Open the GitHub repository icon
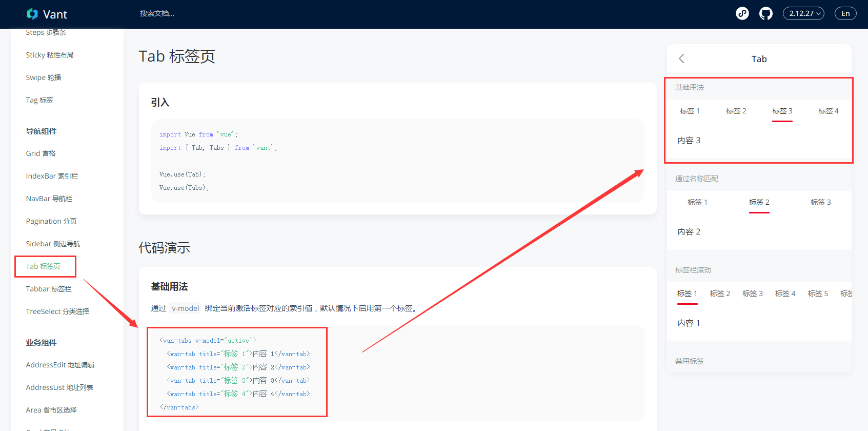This screenshot has height=431, width=868. pyautogui.click(x=766, y=13)
